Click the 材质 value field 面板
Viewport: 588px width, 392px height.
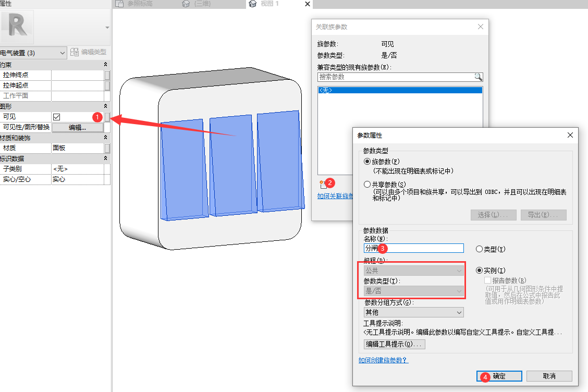point(78,148)
